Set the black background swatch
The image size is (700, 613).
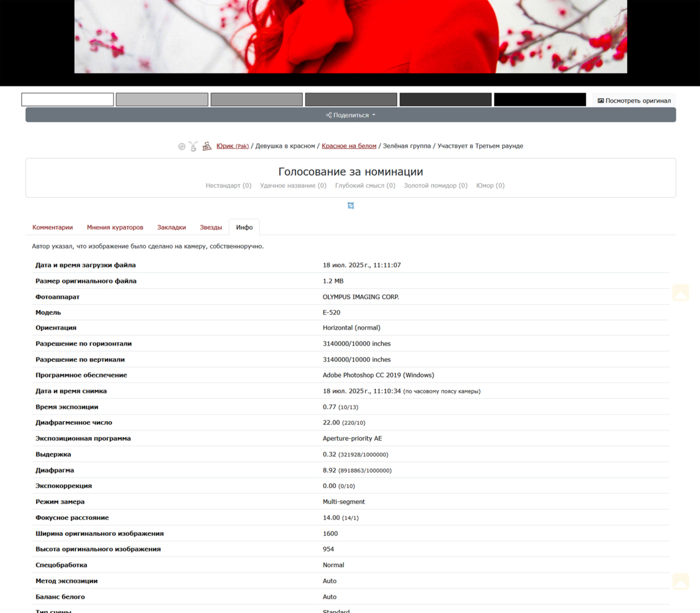click(x=540, y=99)
